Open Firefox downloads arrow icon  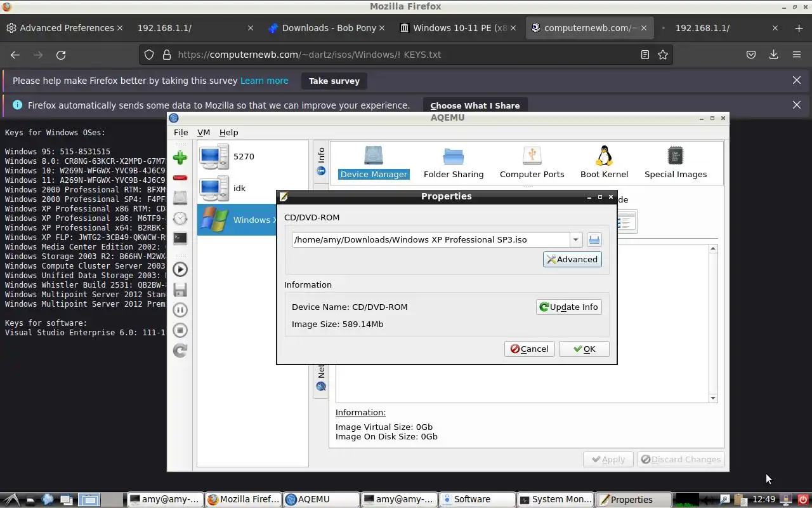pos(773,55)
